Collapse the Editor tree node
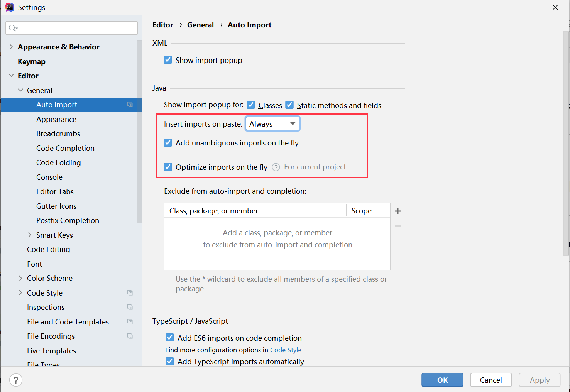This screenshot has height=392, width=570. click(x=11, y=76)
